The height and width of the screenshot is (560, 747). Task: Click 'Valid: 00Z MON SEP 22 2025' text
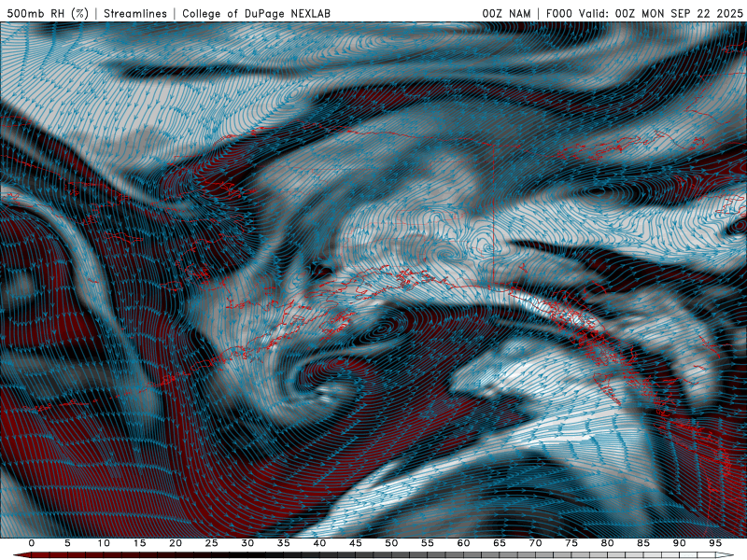click(x=660, y=13)
